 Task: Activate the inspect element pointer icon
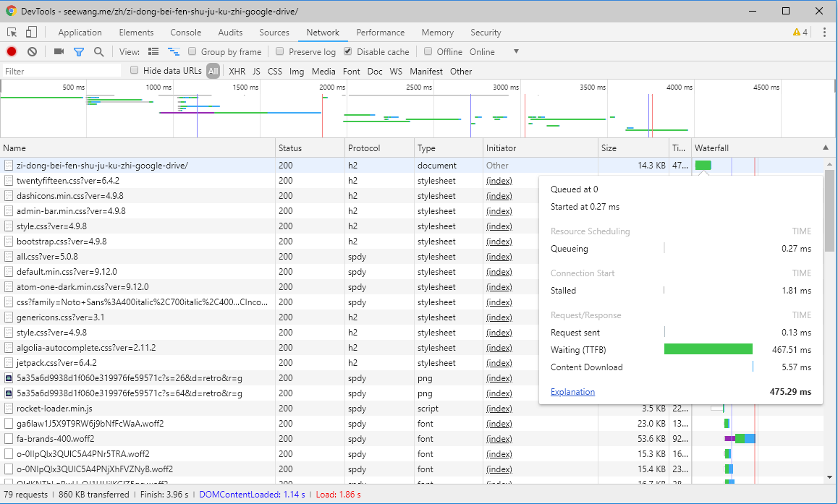pyautogui.click(x=12, y=33)
